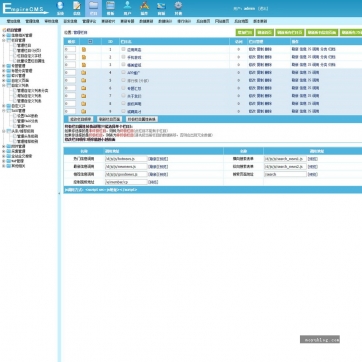Click the page icon in row ID 2
362x362 pixels.
click(84, 57)
